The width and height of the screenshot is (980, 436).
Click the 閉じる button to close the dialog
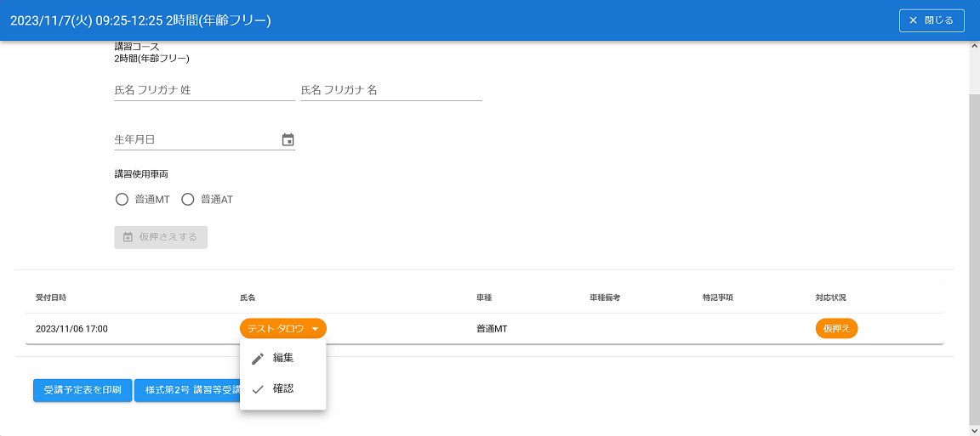(932, 20)
